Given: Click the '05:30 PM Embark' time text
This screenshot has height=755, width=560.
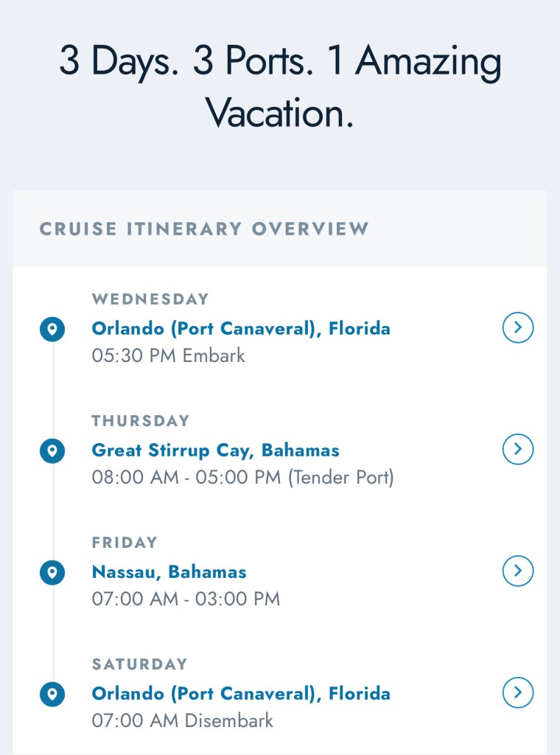Looking at the screenshot, I should click(168, 356).
